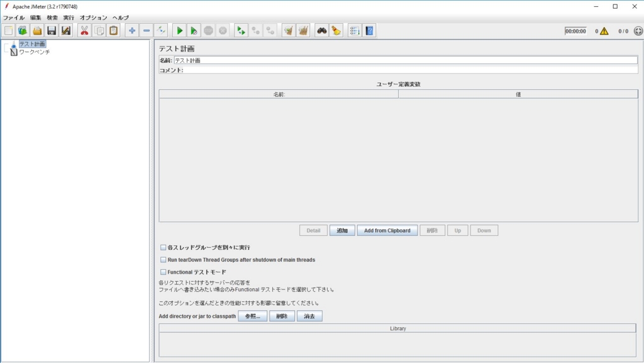Click 削除 button in classpath row
The height and width of the screenshot is (363, 644).
click(x=282, y=316)
